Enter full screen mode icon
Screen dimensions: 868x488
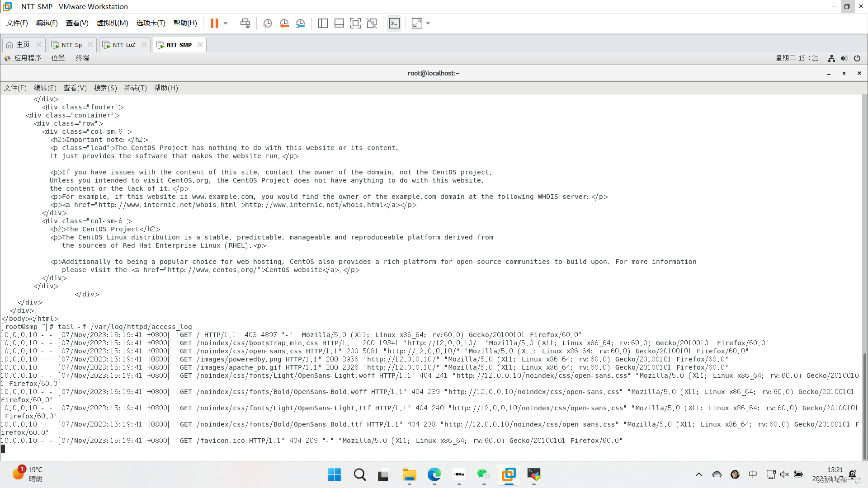coord(355,23)
